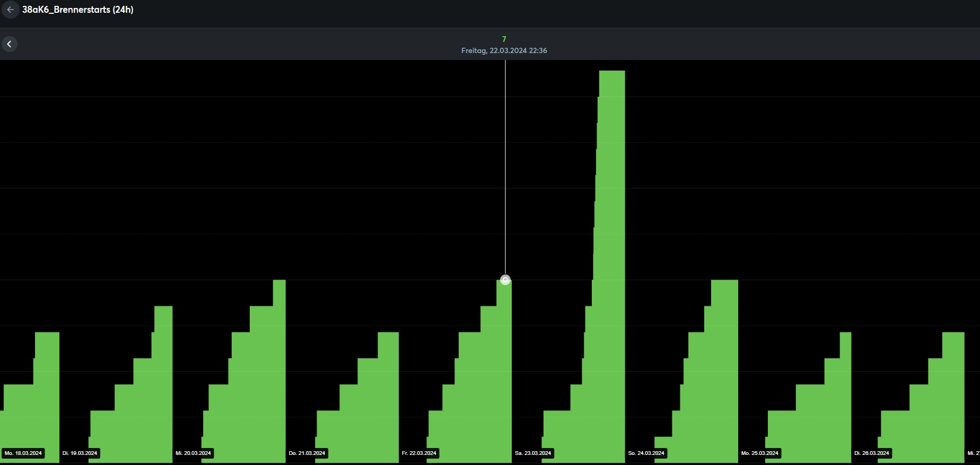Click the Fr. 22.03.2024 date label
The width and height of the screenshot is (980, 465).
[419, 453]
